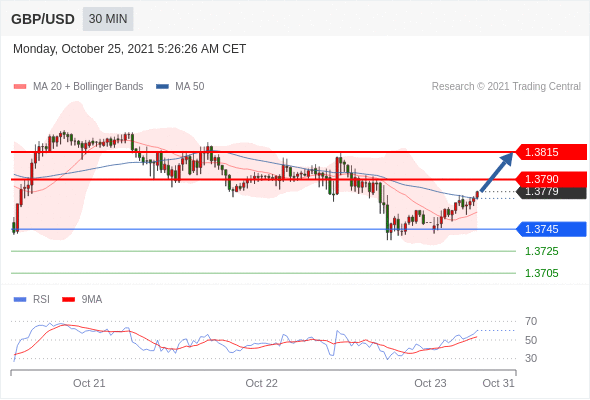This screenshot has height=400, width=590.
Task: Click the 1.3725 support level label
Action: click(x=541, y=251)
